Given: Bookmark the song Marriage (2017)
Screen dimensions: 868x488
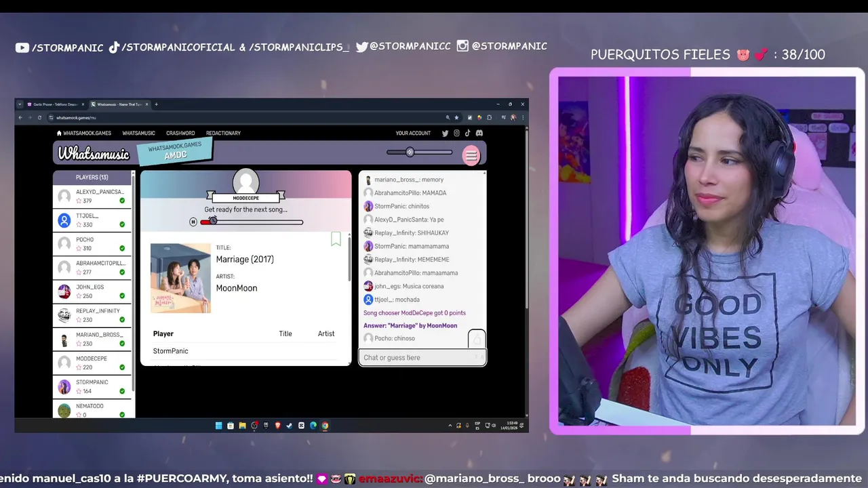Looking at the screenshot, I should point(336,239).
